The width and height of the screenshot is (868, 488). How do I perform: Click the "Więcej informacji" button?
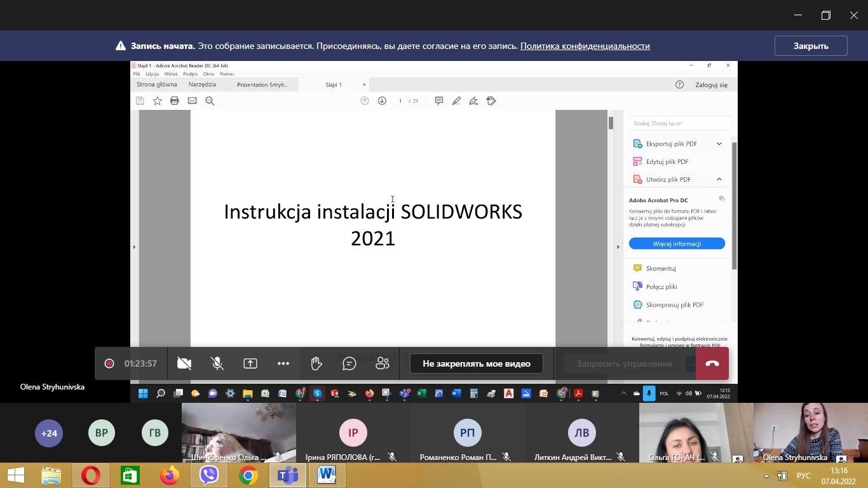677,243
